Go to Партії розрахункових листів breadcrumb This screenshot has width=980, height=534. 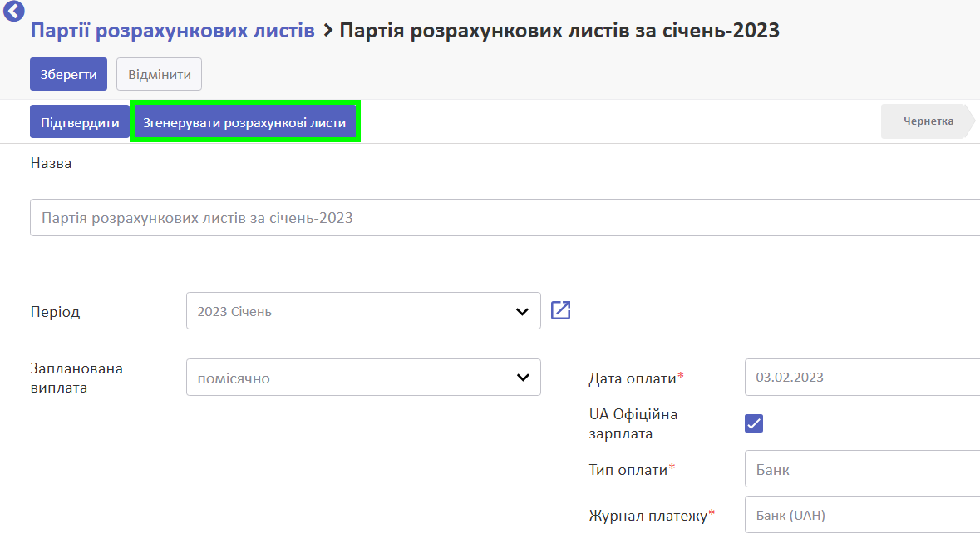point(173,31)
